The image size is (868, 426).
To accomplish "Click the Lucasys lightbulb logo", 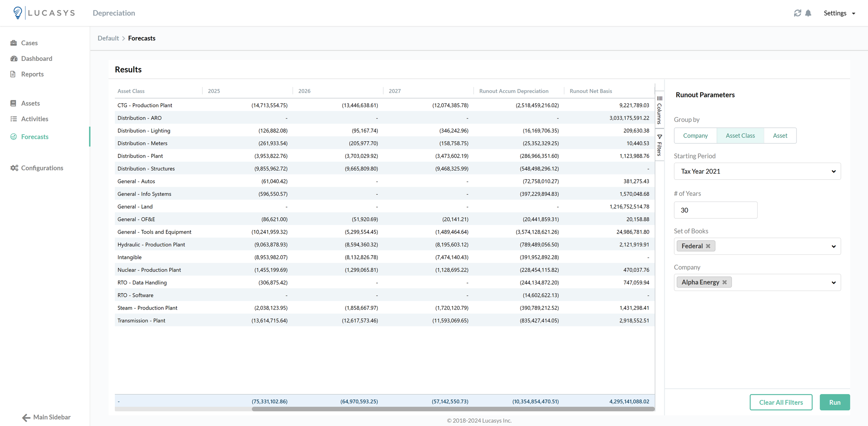I will point(18,13).
